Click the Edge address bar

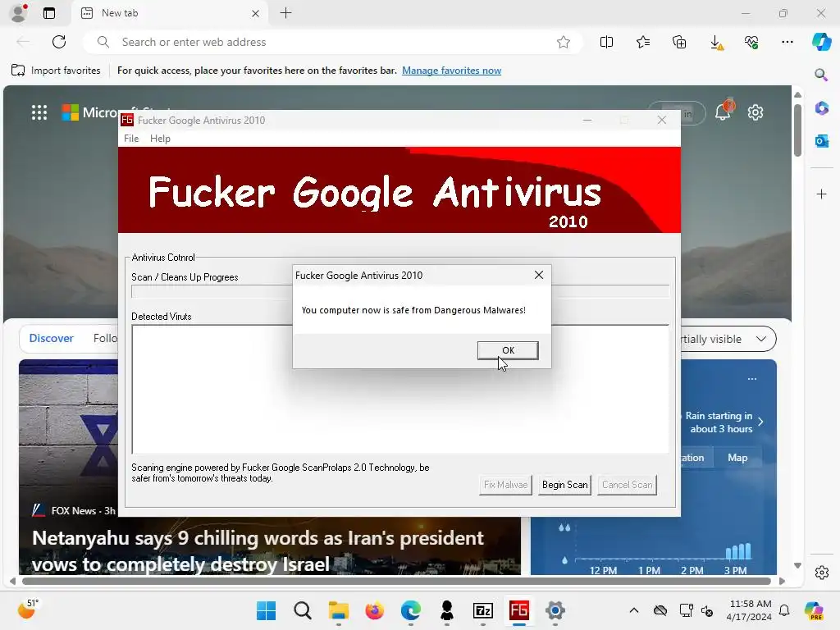(x=332, y=42)
